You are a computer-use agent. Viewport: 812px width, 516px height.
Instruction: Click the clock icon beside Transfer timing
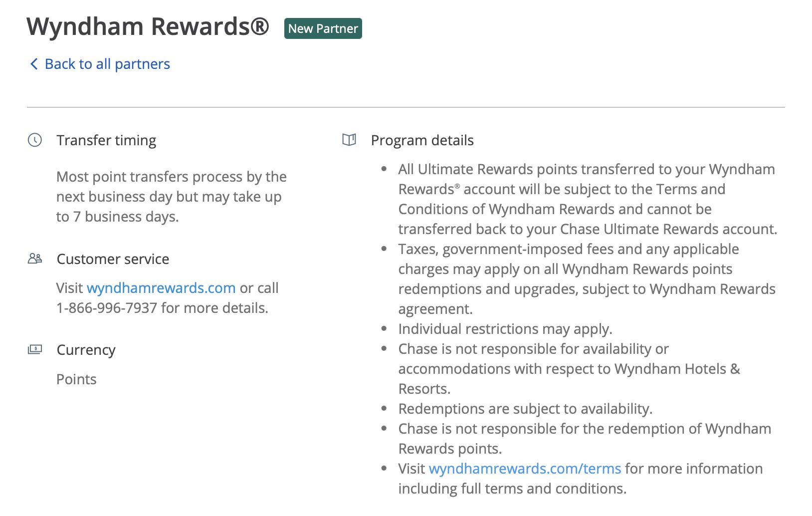coord(34,140)
